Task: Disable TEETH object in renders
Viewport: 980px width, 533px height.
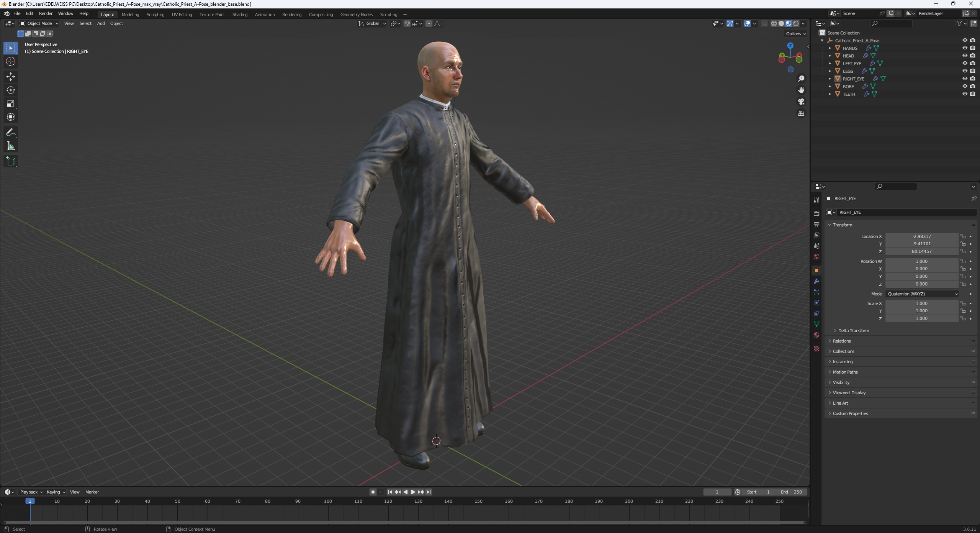Action: [973, 94]
